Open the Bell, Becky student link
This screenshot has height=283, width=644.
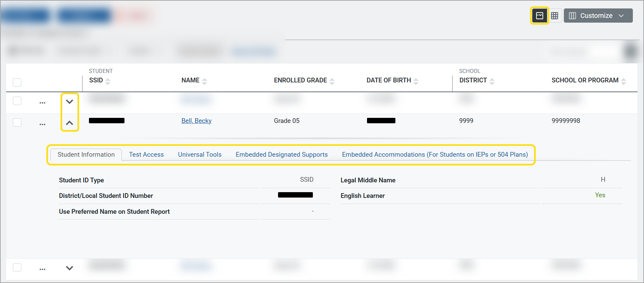[196, 121]
